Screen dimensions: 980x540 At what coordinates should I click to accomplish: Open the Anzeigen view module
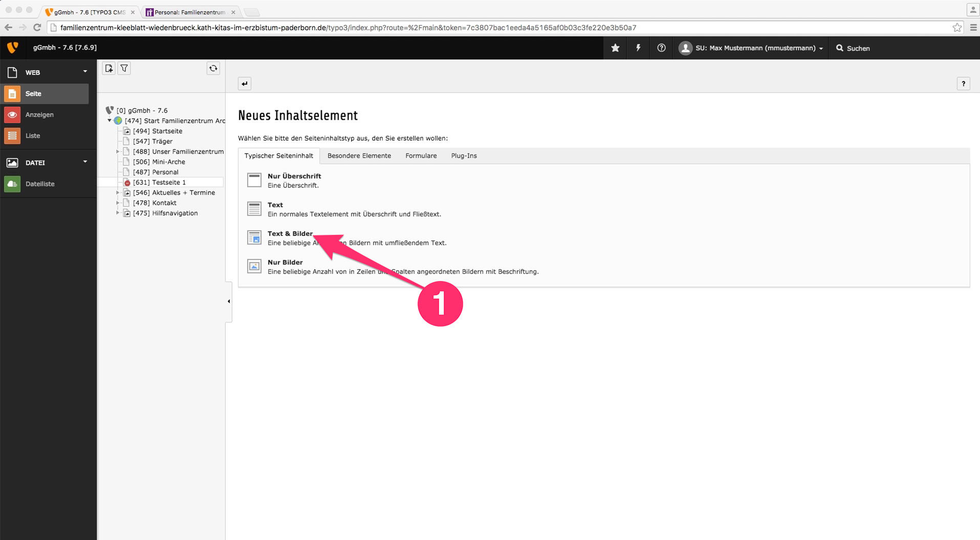pyautogui.click(x=39, y=115)
